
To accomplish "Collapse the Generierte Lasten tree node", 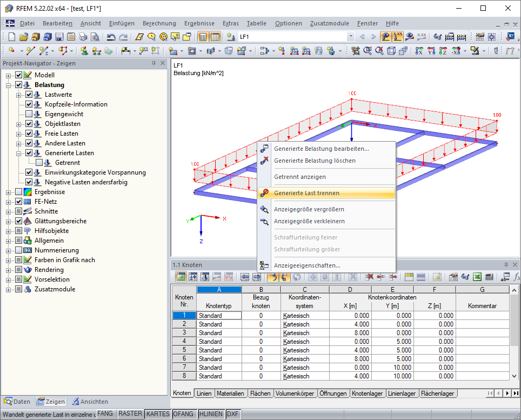I will click(18, 154).
